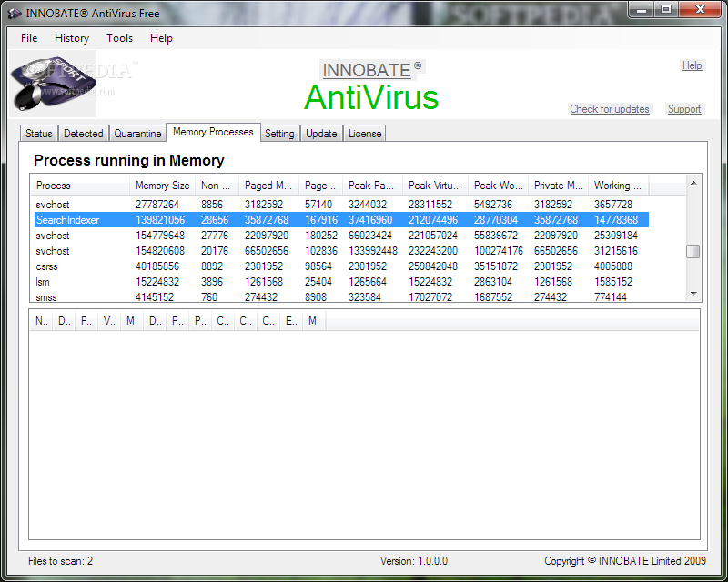The height and width of the screenshot is (582, 728).
Task: Switch to the License tab
Action: point(365,134)
